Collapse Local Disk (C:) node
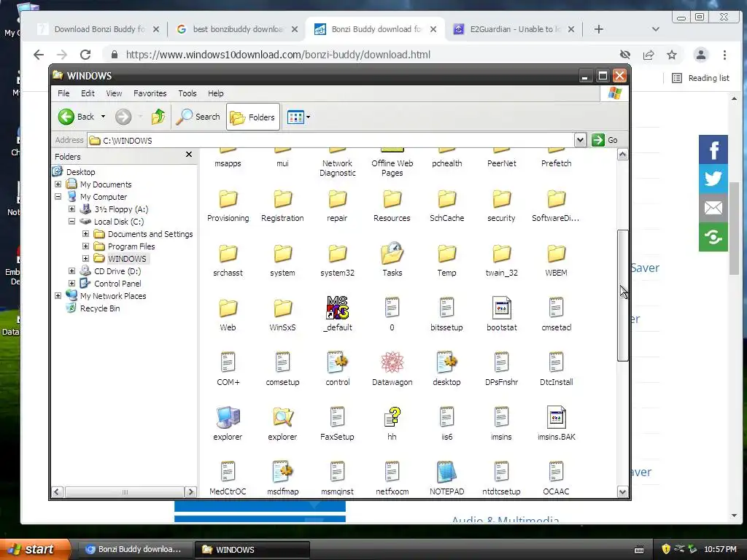 pos(71,222)
